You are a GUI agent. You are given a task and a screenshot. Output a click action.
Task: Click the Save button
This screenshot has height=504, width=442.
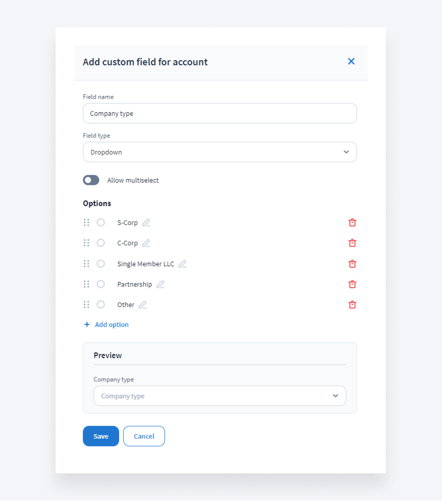pyautogui.click(x=101, y=436)
